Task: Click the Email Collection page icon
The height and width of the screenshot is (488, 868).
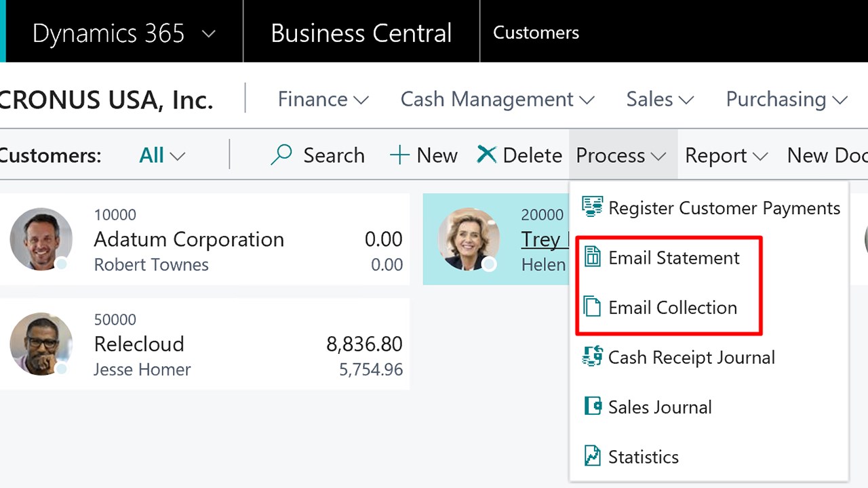Action: coord(592,307)
